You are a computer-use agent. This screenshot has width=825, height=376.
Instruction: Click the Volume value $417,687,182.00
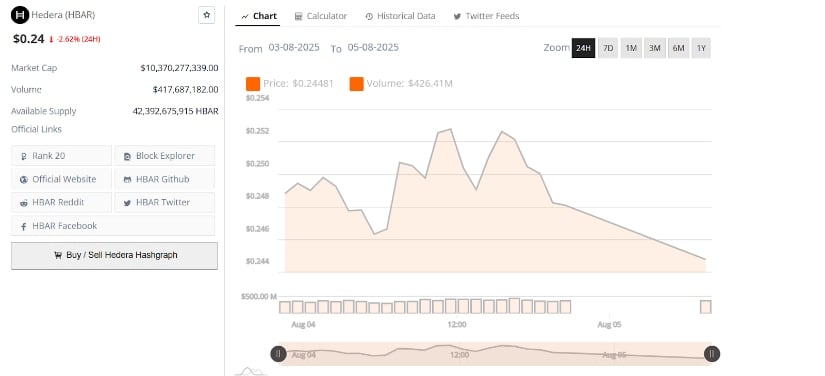tap(185, 89)
